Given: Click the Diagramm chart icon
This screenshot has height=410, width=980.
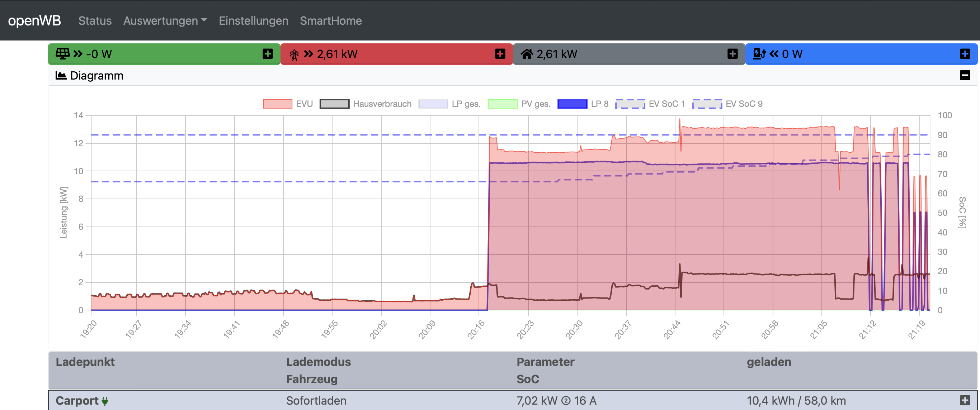Looking at the screenshot, I should point(61,75).
